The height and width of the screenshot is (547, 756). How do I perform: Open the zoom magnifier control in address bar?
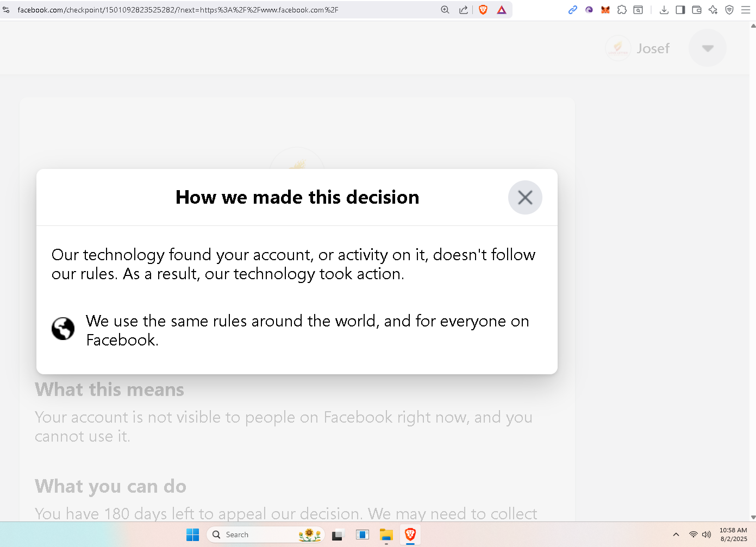[x=445, y=10]
